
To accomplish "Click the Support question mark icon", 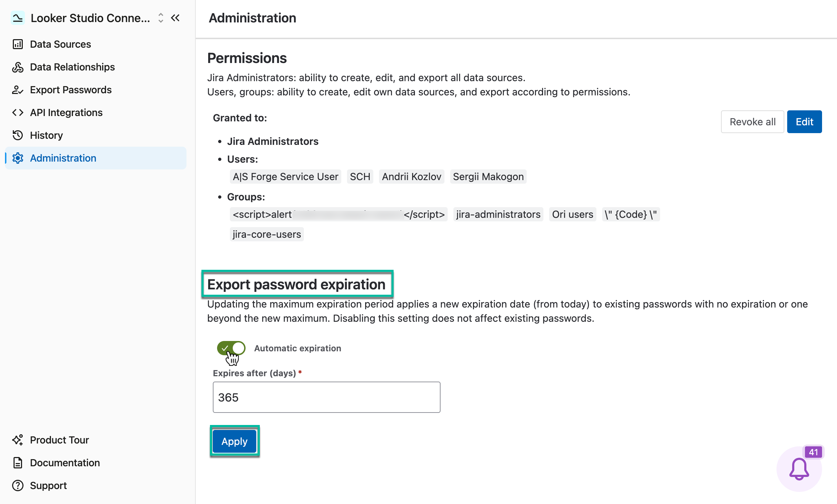I will click(18, 485).
